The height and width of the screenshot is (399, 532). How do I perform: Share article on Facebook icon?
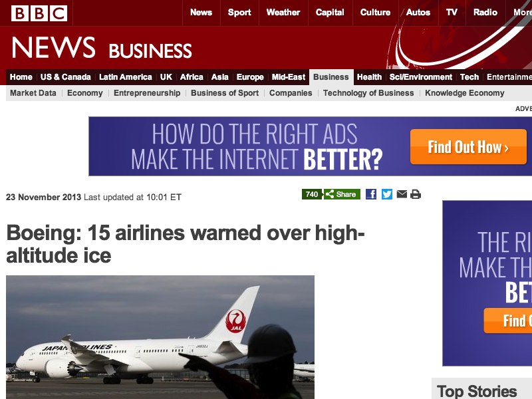371,194
